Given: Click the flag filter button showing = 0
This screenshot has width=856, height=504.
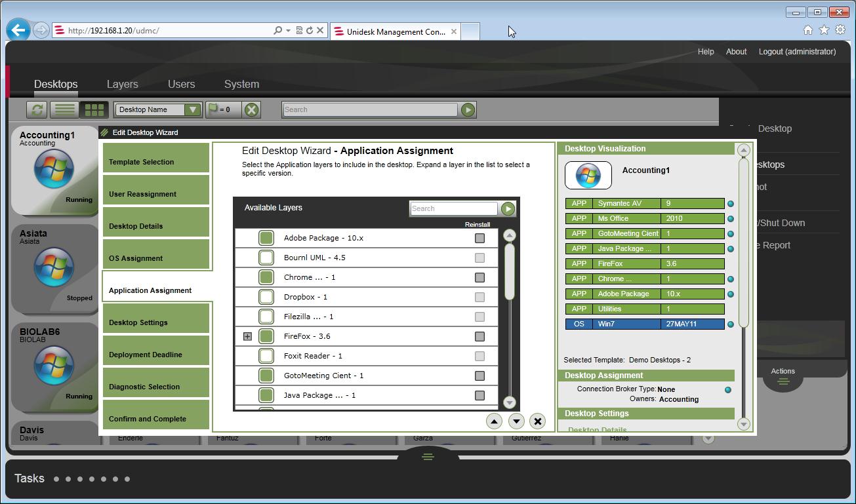Looking at the screenshot, I should 223,109.
